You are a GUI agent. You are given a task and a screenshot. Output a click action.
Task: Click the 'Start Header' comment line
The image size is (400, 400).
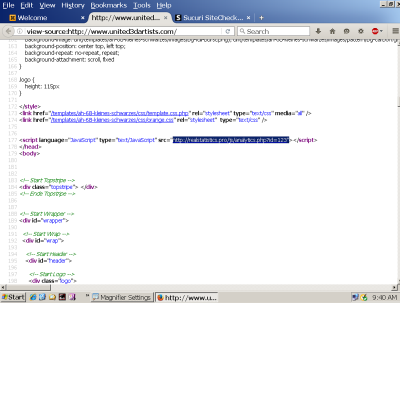click(51, 254)
